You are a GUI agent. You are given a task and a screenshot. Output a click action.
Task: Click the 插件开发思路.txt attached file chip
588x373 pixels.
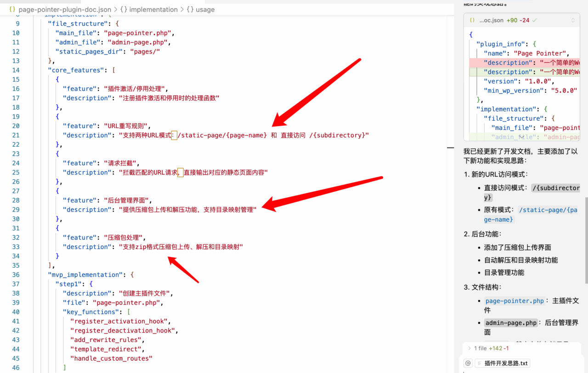coord(502,363)
